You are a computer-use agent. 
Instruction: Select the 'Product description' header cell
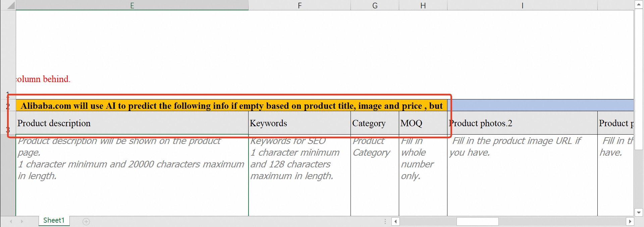[x=132, y=123]
